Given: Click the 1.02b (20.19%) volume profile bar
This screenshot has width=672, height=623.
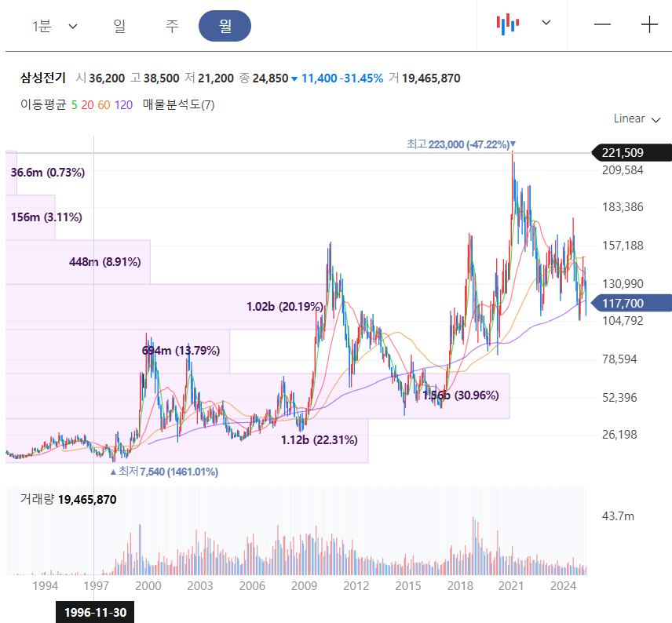Looking at the screenshot, I should click(170, 307).
